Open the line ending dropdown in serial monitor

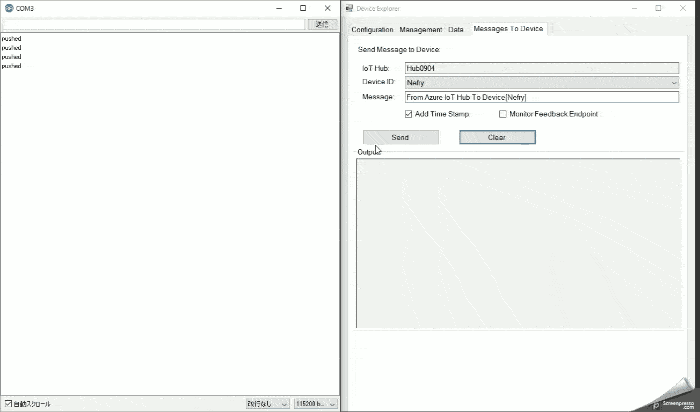268,404
